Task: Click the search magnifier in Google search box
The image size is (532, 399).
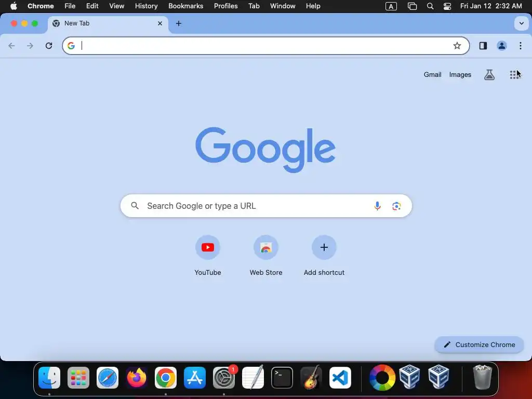Action: [135, 206]
